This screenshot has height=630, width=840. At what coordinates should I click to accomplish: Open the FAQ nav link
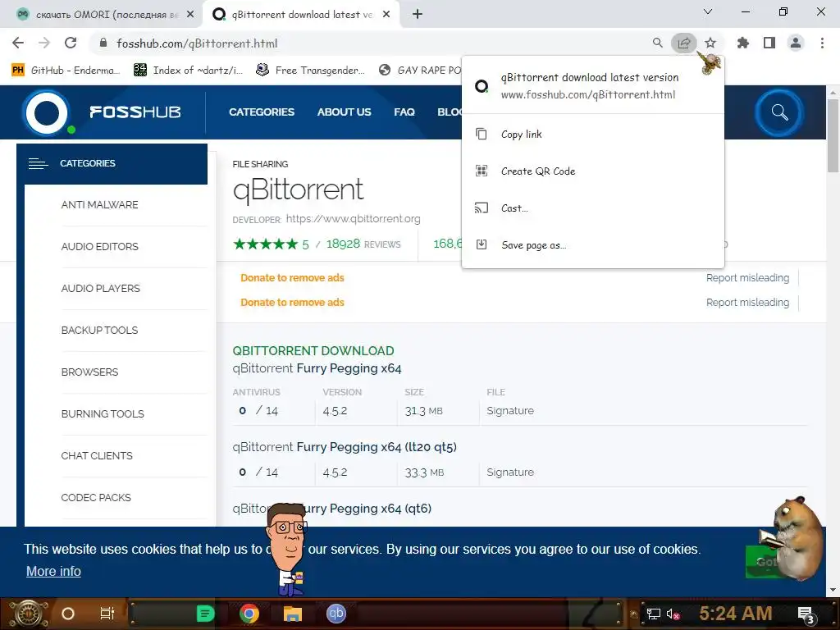coord(404,112)
